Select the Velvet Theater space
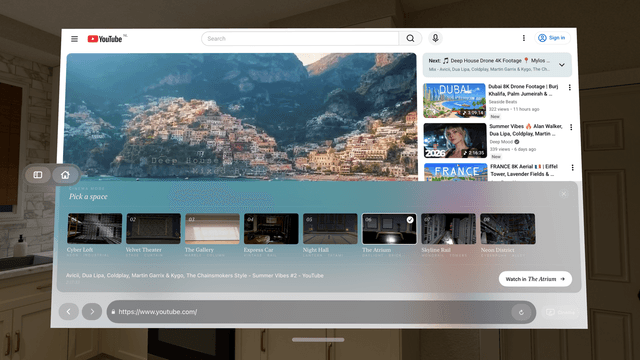Screen dimensions: 640x360 tap(153, 229)
